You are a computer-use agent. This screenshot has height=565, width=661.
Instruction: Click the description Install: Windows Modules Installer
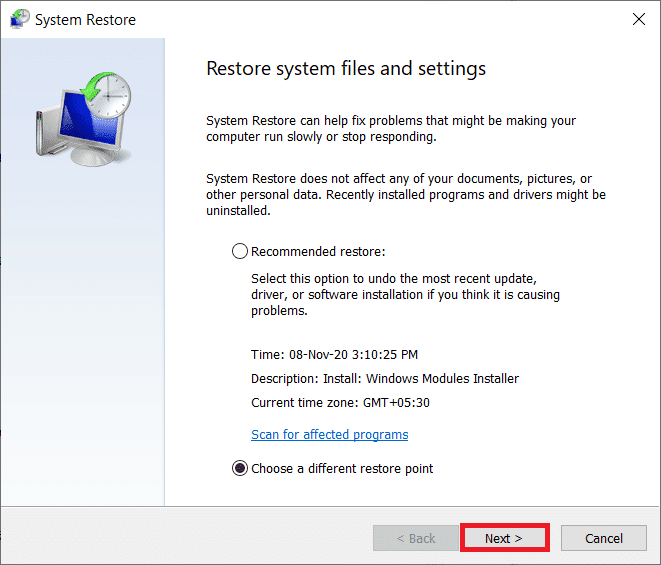[385, 379]
